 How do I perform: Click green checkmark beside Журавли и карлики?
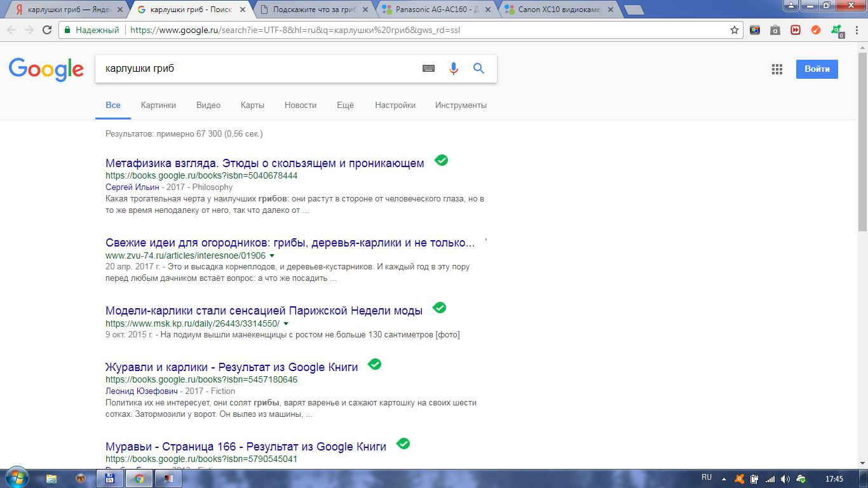374,364
